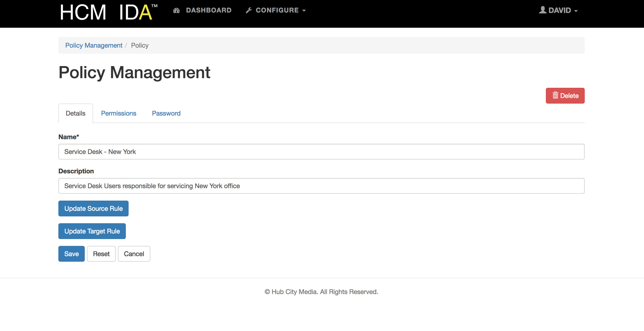Viewport: 644px width, 331px height.
Task: Click the Policy Management heading
Action: click(x=134, y=72)
